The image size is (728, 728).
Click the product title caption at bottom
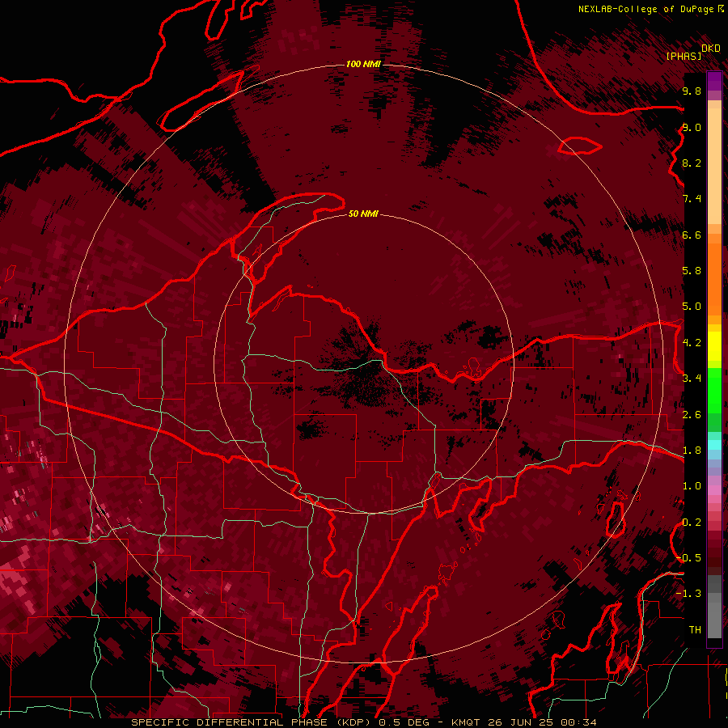[363, 722]
